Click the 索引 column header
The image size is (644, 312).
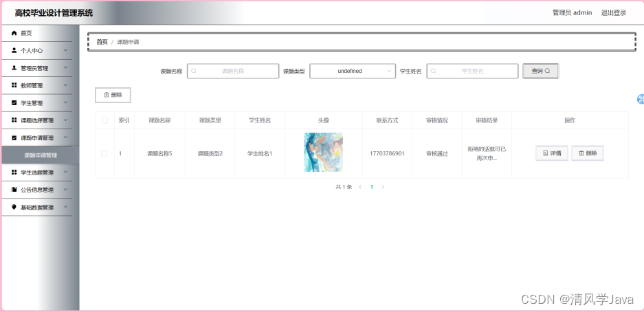pos(124,120)
